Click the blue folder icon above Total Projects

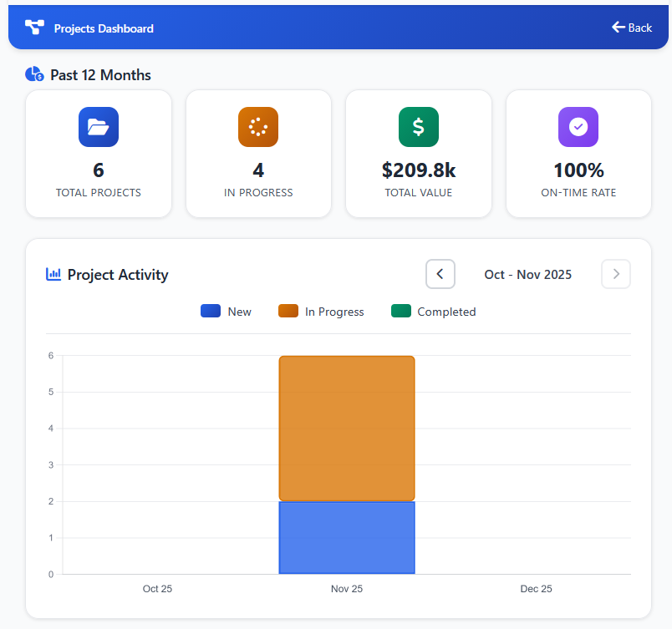pos(98,126)
